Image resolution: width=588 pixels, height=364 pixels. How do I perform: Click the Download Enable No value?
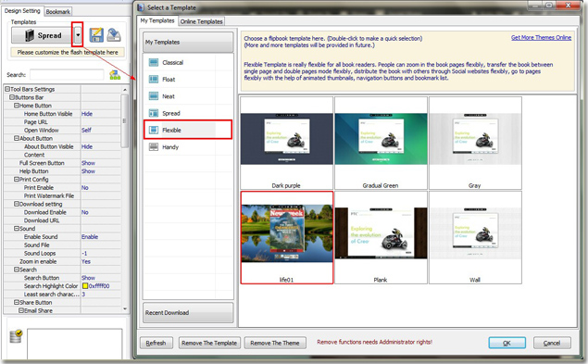[x=85, y=212]
